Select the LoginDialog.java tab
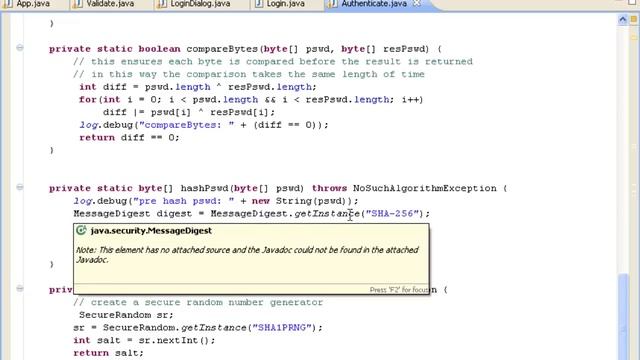This screenshot has width=640, height=360. [200, 4]
